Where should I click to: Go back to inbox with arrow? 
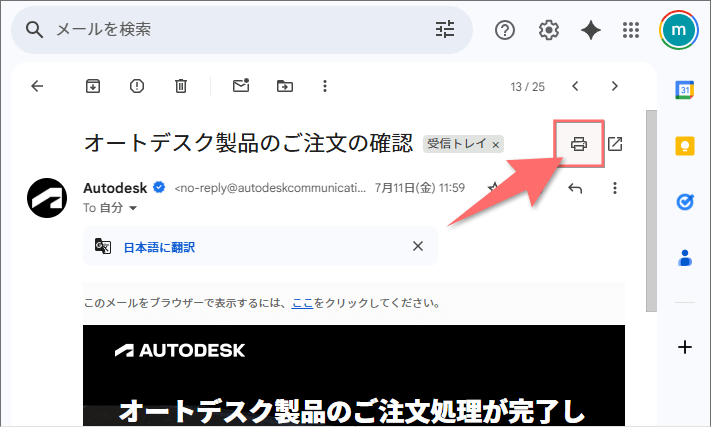tap(37, 86)
